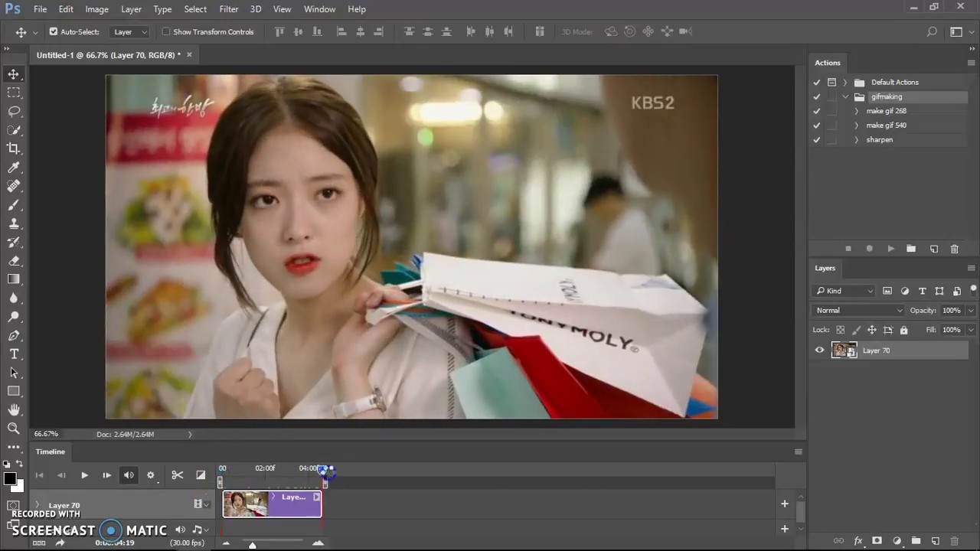The width and height of the screenshot is (980, 551).
Task: Delete layer using Layers panel trash icon
Action: [955, 541]
